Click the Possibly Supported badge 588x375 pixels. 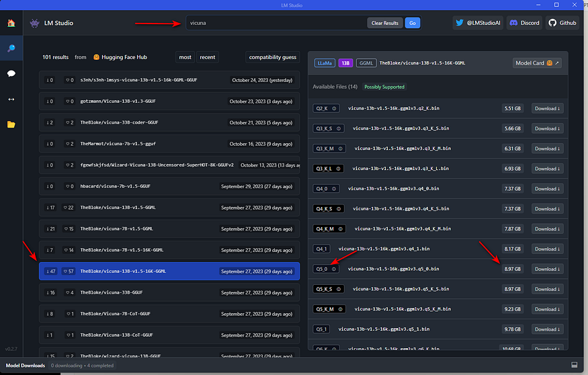coord(384,87)
